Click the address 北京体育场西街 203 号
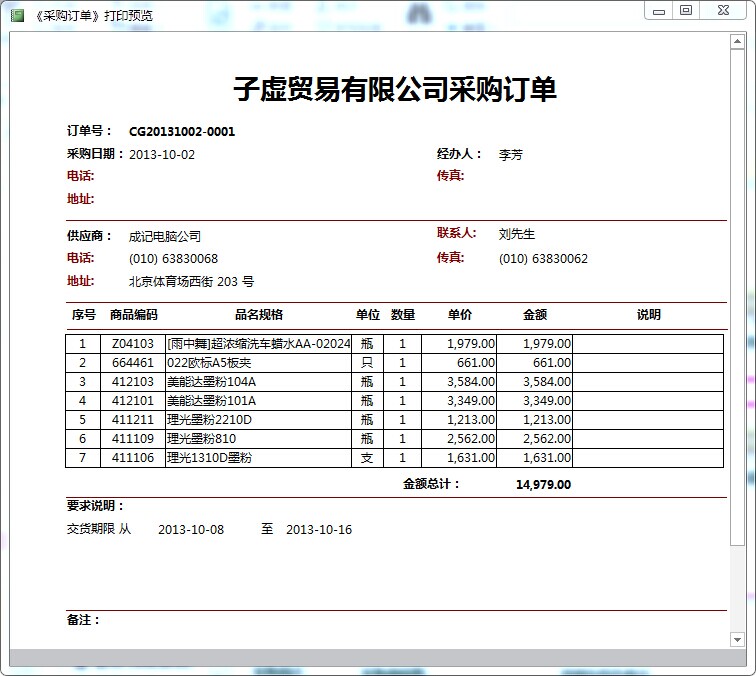This screenshot has height=676, width=756. tap(191, 282)
